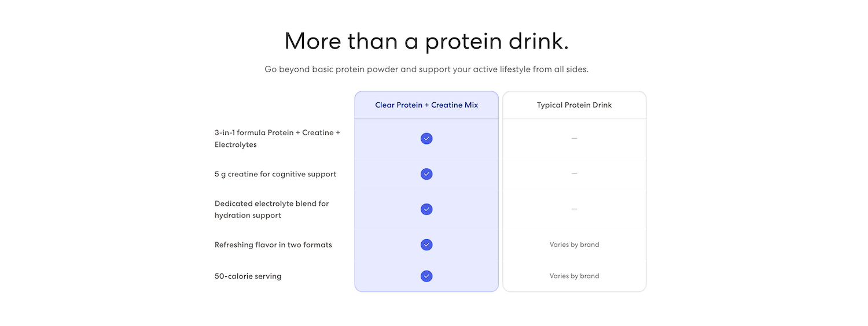The image size is (868, 326).
Task: Click the '50-calorie serving' feature label
Action: coord(248,276)
